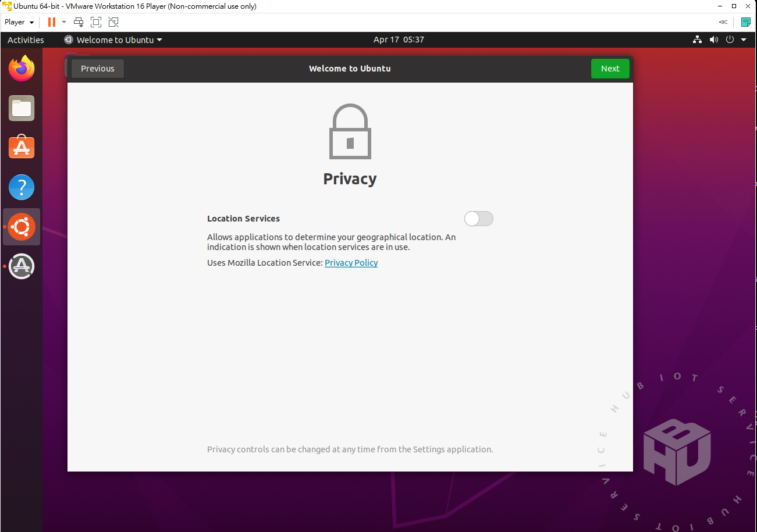
Task: Pause the virtual machine in VMware toolbar
Action: [x=52, y=22]
